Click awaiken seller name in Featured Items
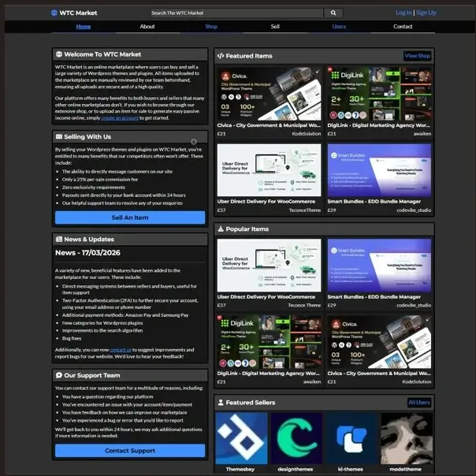This screenshot has height=476, width=476. click(x=422, y=134)
